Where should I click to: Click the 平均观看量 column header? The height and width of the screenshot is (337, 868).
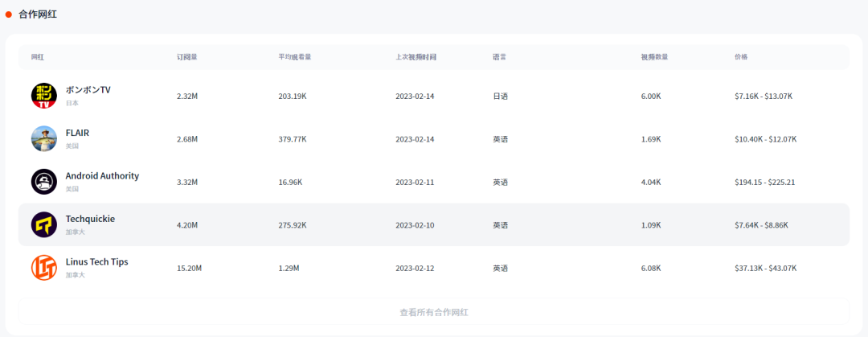pos(294,57)
